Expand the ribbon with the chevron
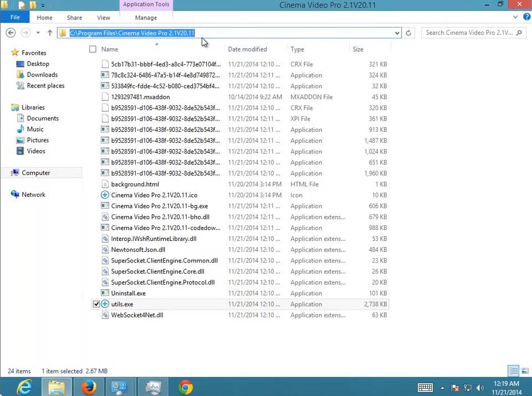This screenshot has height=396, width=532. coord(515,17)
